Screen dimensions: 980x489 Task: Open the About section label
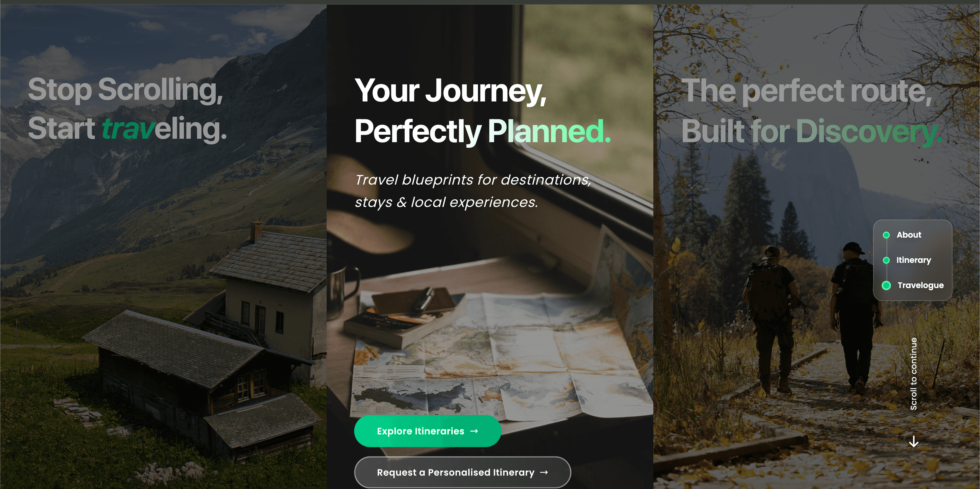909,235
